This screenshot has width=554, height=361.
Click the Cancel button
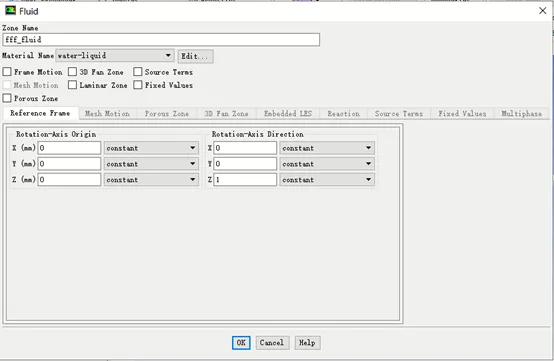(272, 343)
